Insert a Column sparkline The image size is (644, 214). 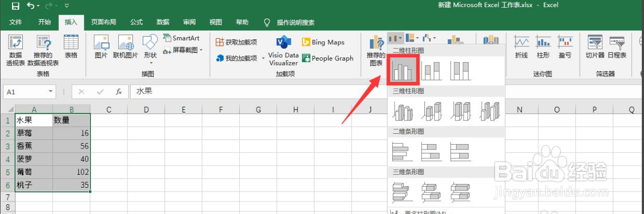(543, 46)
